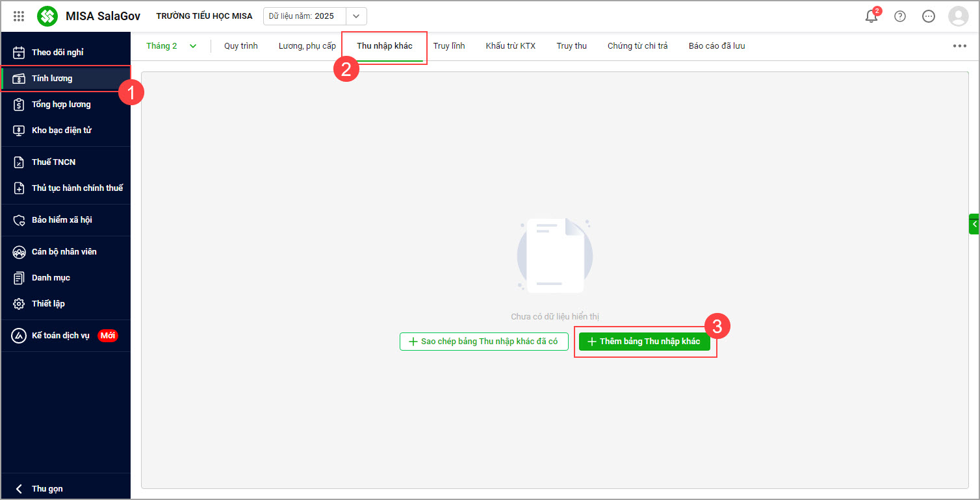980x500 pixels.
Task: Click the Tính lương money icon
Action: (x=19, y=79)
